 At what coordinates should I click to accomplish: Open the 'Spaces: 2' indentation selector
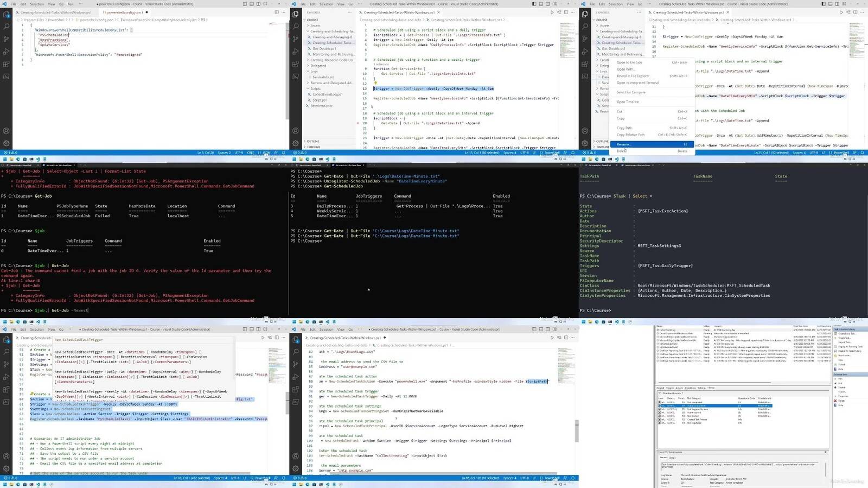coord(224,153)
